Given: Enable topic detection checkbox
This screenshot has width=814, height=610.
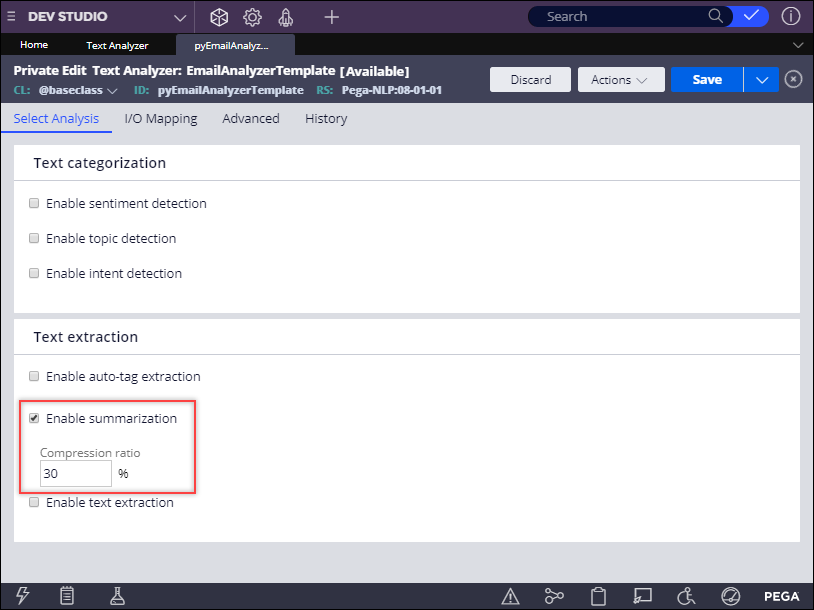Looking at the screenshot, I should pos(35,239).
